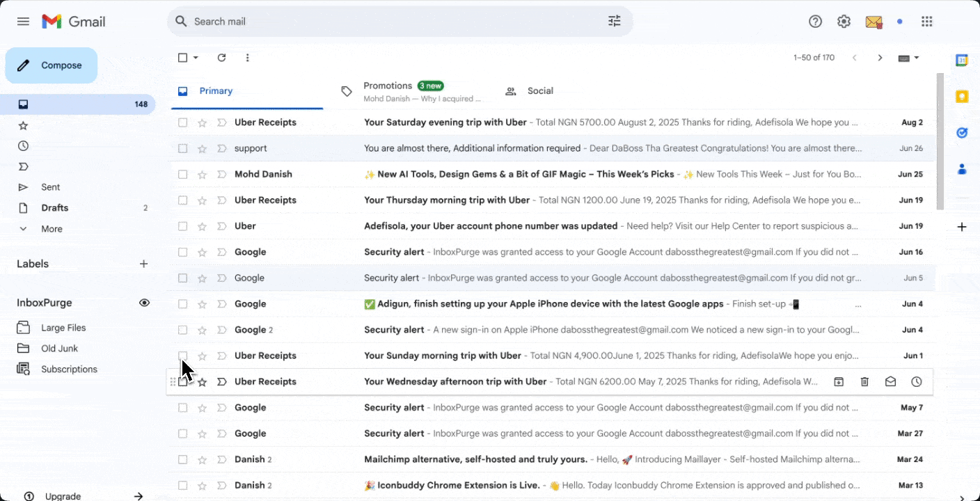This screenshot has width=980, height=501.
Task: Refresh the inbox
Action: (x=221, y=58)
